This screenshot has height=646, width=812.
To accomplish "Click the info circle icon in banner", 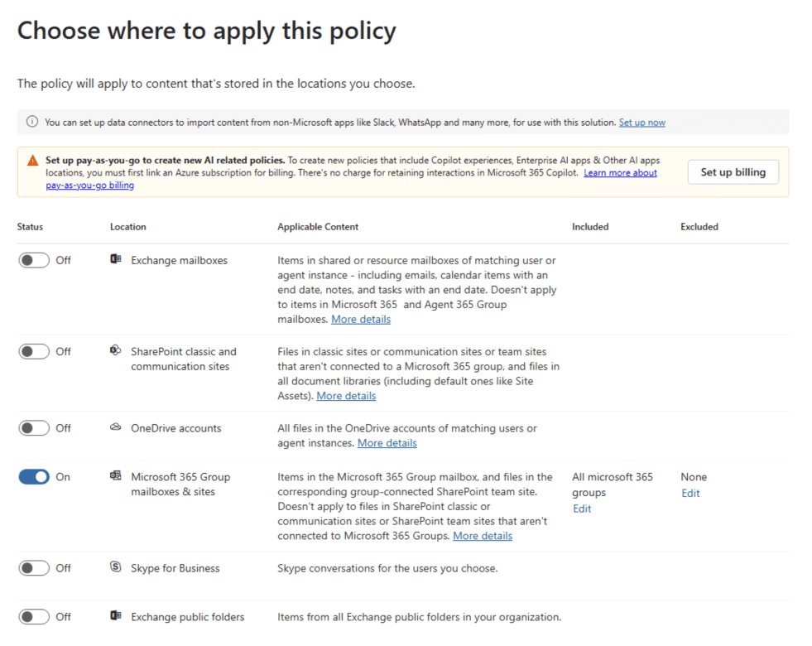I will tap(32, 123).
